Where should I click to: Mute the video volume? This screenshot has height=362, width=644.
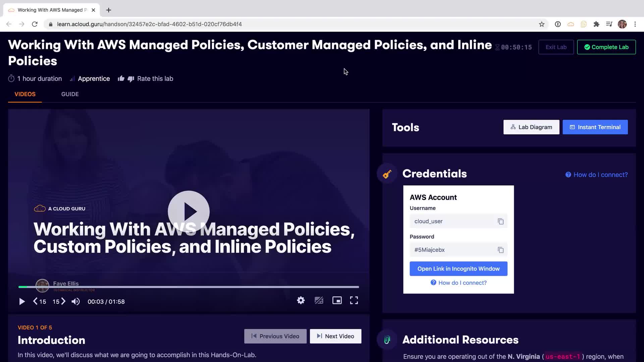75,302
